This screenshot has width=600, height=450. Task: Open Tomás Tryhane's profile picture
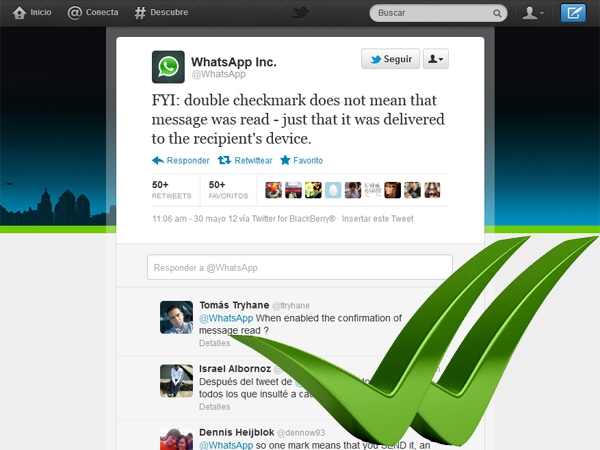pyautogui.click(x=176, y=317)
